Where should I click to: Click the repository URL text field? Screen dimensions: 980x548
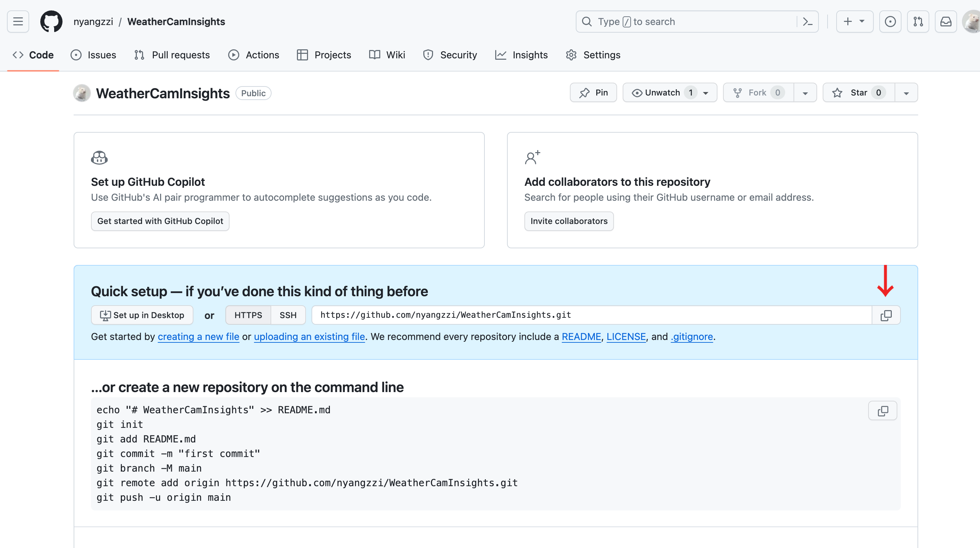tap(591, 315)
